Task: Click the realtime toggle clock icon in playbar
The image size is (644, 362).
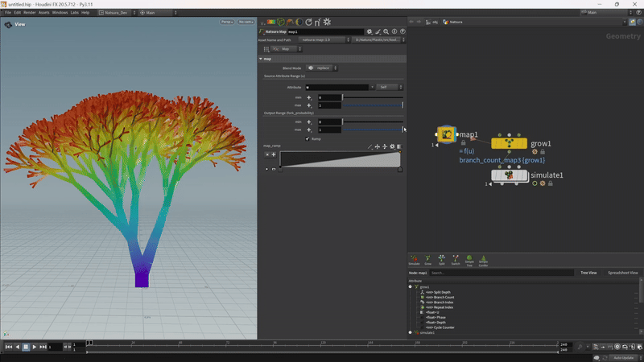Action: (x=617, y=347)
